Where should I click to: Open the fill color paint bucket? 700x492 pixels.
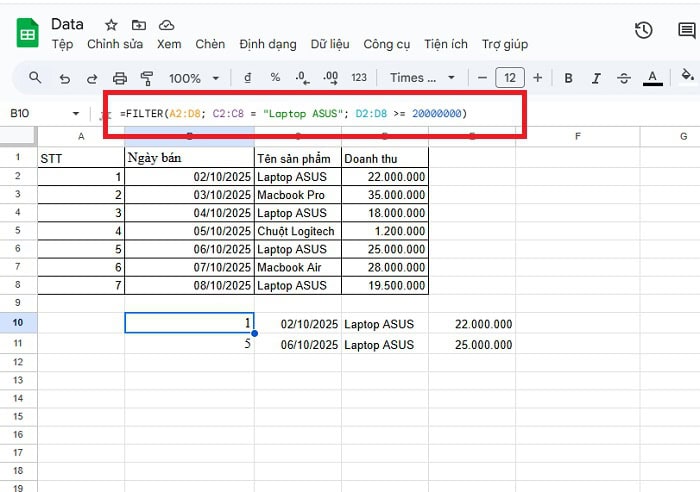(x=687, y=77)
